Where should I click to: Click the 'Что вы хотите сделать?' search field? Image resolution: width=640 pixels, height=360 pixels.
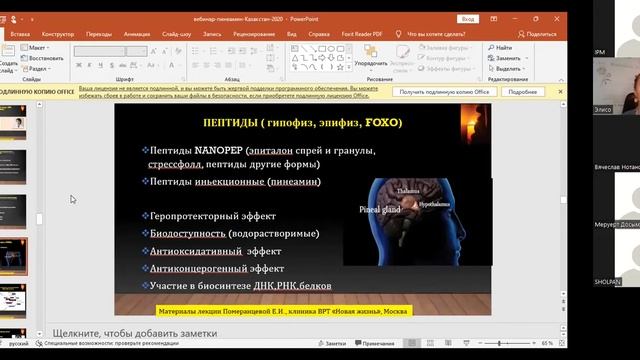point(436,34)
